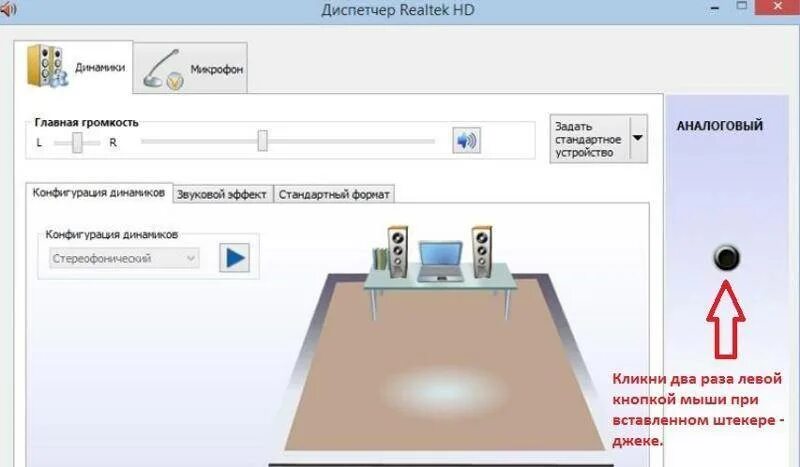Open the Микрофон tab
This screenshot has width=800, height=467.
[190, 68]
